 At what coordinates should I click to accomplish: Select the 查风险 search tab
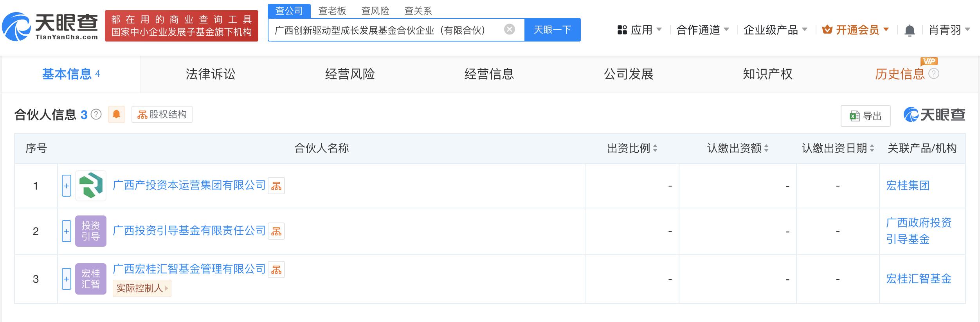[x=375, y=11]
